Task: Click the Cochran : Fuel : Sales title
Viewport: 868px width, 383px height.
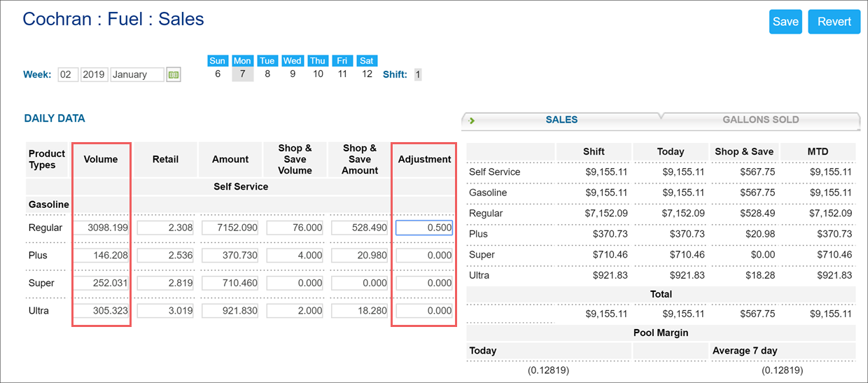Action: point(113,19)
